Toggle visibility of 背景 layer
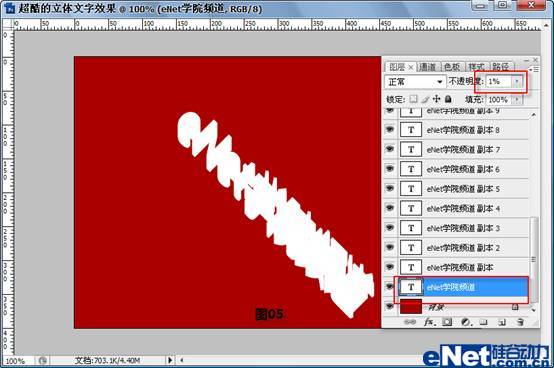Image resolution: width=554 pixels, height=368 pixels. pos(390,307)
